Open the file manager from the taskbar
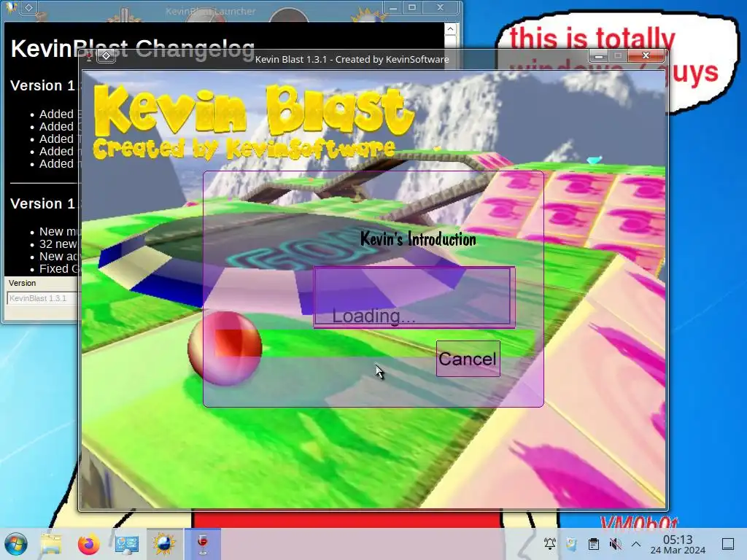The width and height of the screenshot is (747, 560). point(51,544)
